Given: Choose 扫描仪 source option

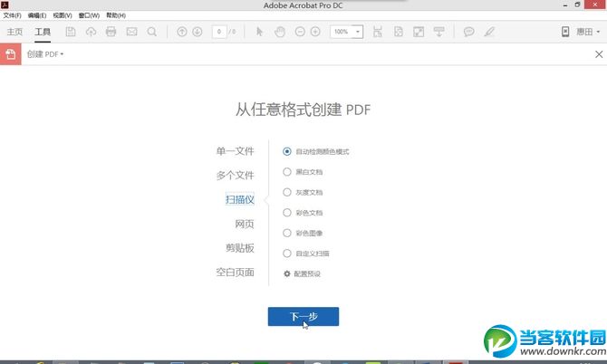Looking at the screenshot, I should tap(239, 199).
